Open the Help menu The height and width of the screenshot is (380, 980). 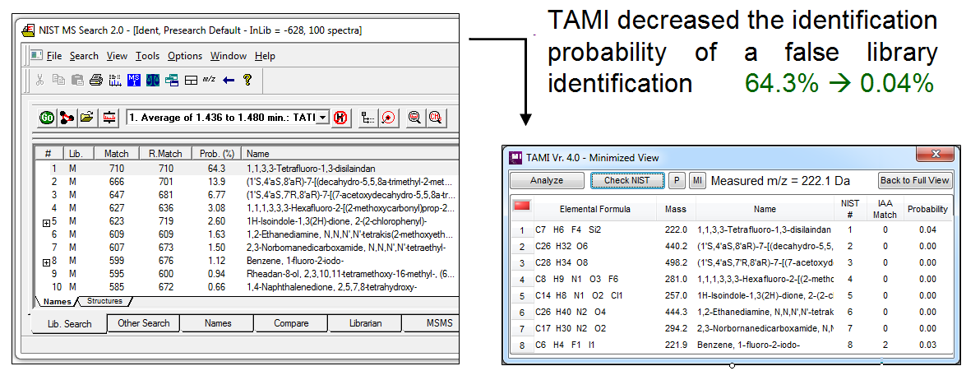tap(265, 56)
